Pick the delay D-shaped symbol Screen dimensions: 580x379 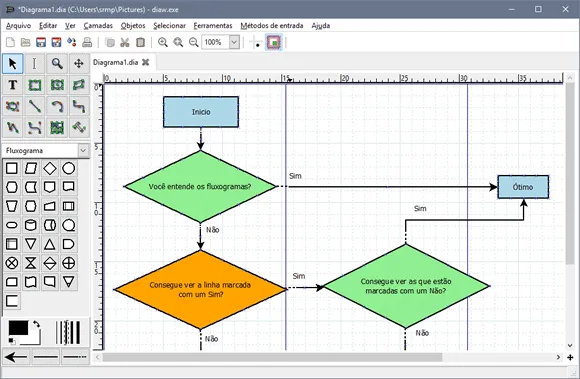pyautogui.click(x=68, y=244)
